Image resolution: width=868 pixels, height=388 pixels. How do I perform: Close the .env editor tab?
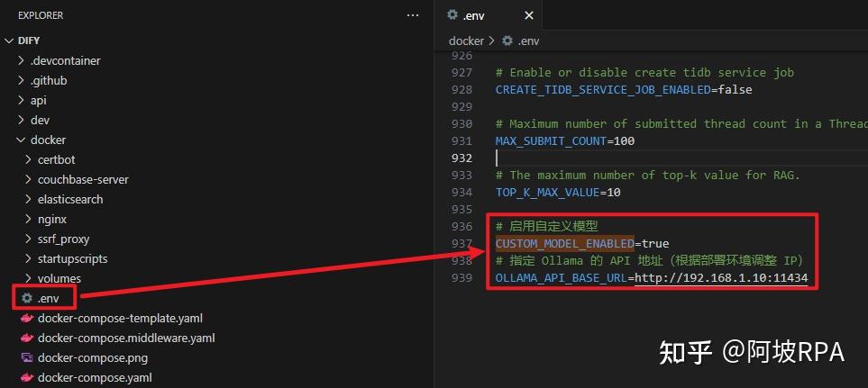coord(529,15)
